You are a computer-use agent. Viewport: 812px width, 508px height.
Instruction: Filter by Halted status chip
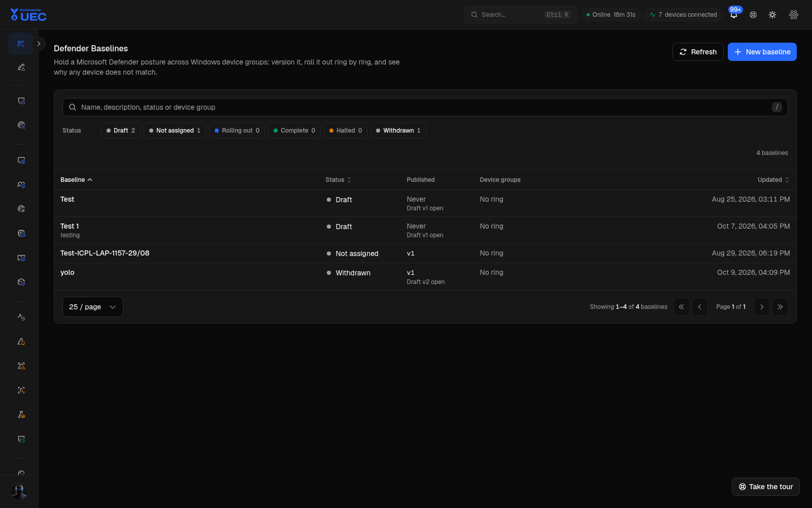pyautogui.click(x=346, y=131)
